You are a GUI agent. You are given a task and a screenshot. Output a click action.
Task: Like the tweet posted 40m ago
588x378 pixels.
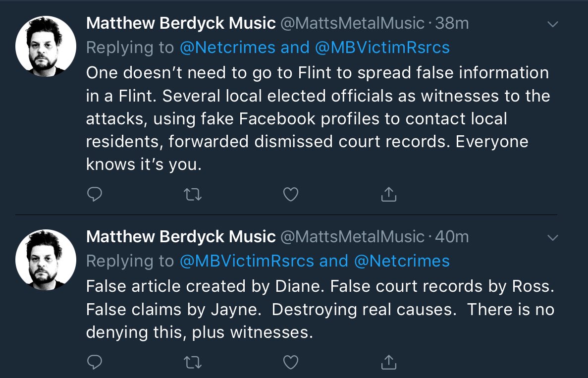tap(291, 362)
